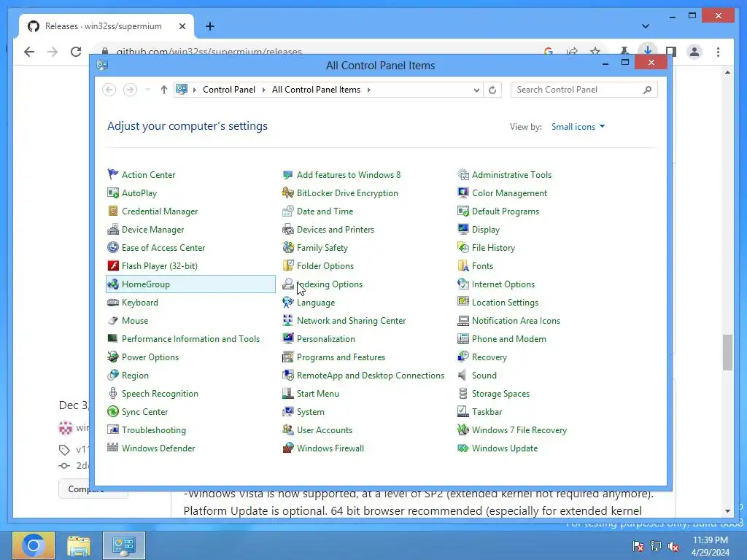Click the Device Manager icon

[x=113, y=230]
